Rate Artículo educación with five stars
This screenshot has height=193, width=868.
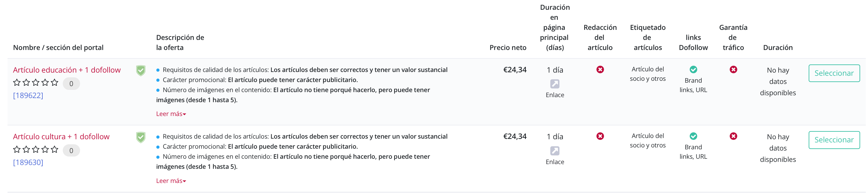55,82
